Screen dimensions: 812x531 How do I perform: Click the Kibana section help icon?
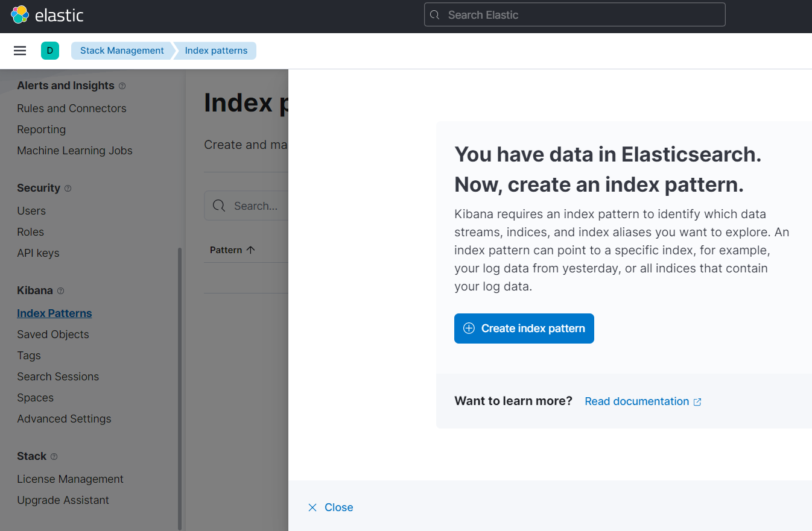pos(60,291)
